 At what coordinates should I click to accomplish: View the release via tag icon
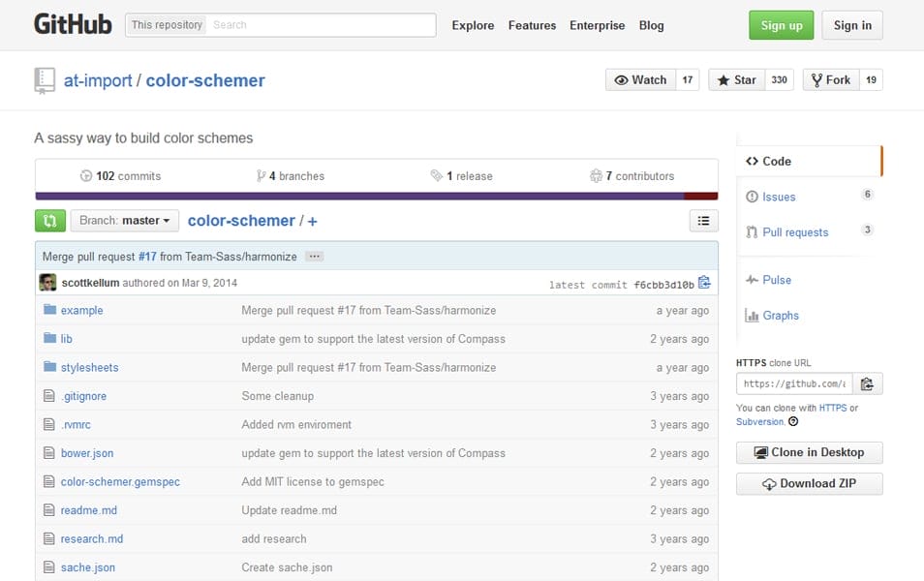[x=436, y=176]
